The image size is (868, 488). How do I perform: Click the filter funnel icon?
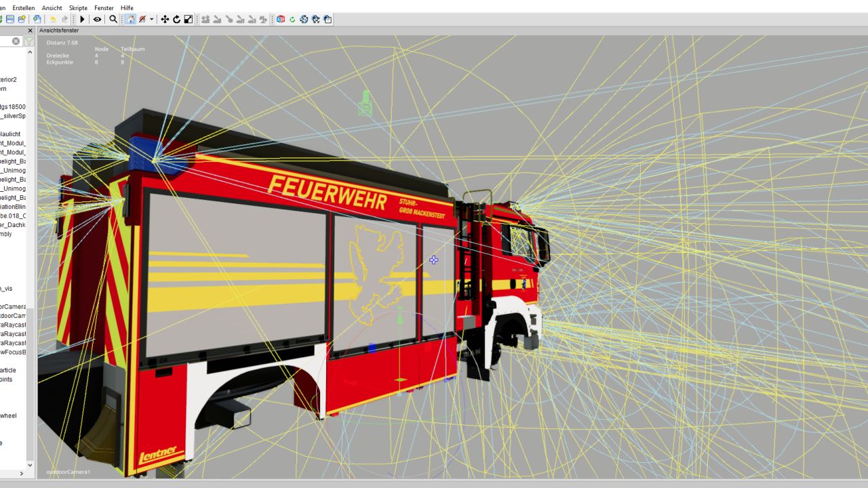(29, 41)
